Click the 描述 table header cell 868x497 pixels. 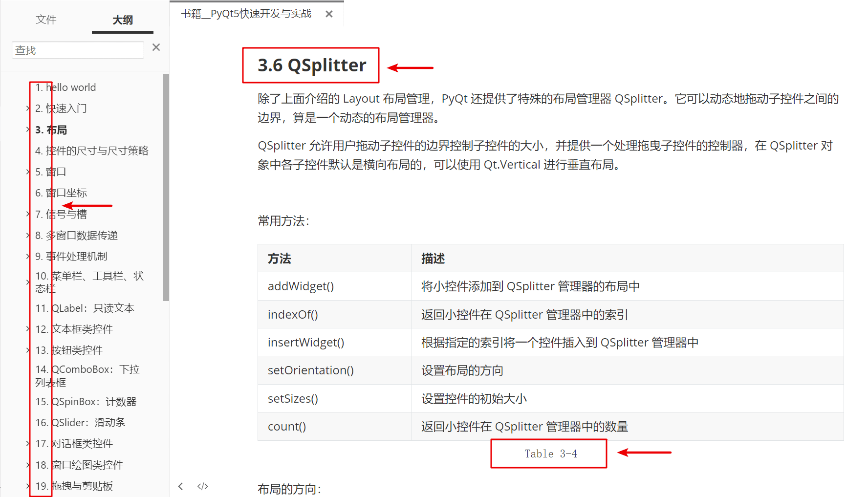pos(628,258)
